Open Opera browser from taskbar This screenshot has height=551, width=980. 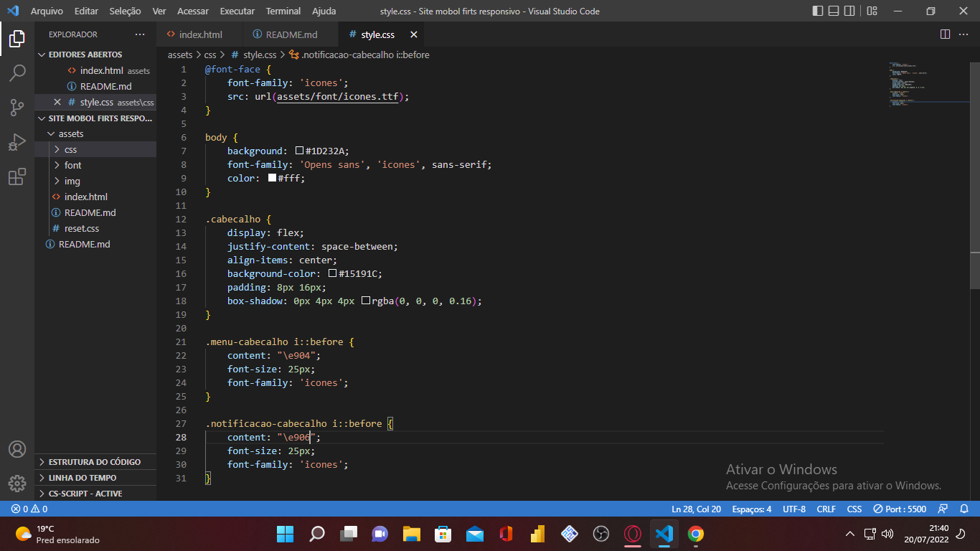click(632, 534)
